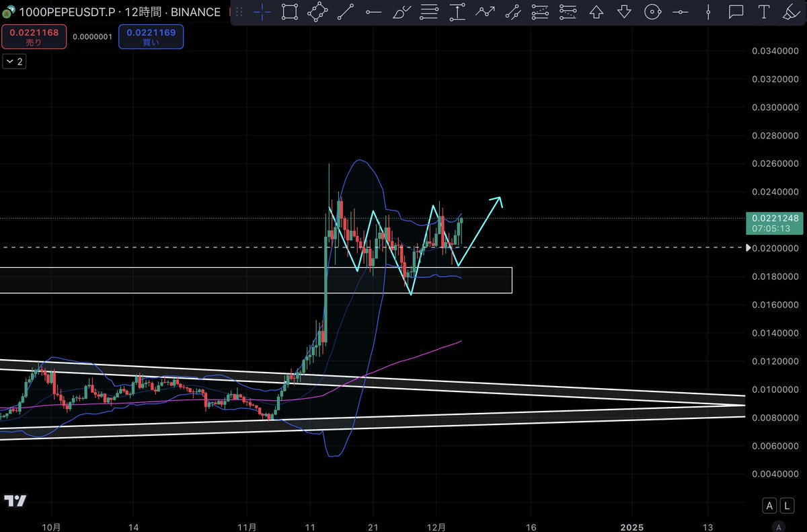This screenshot has width=807, height=532.
Task: Click the 0.0160000 price axis label
Action: click(x=775, y=305)
